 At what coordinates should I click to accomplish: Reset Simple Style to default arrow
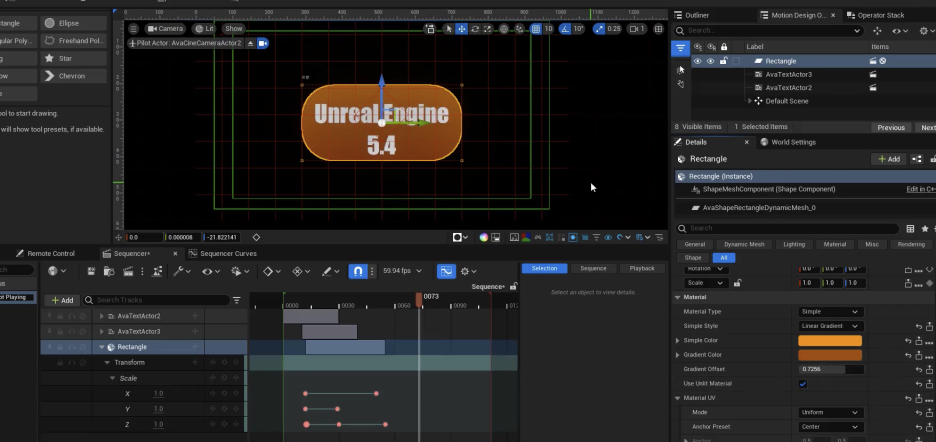[x=917, y=326]
